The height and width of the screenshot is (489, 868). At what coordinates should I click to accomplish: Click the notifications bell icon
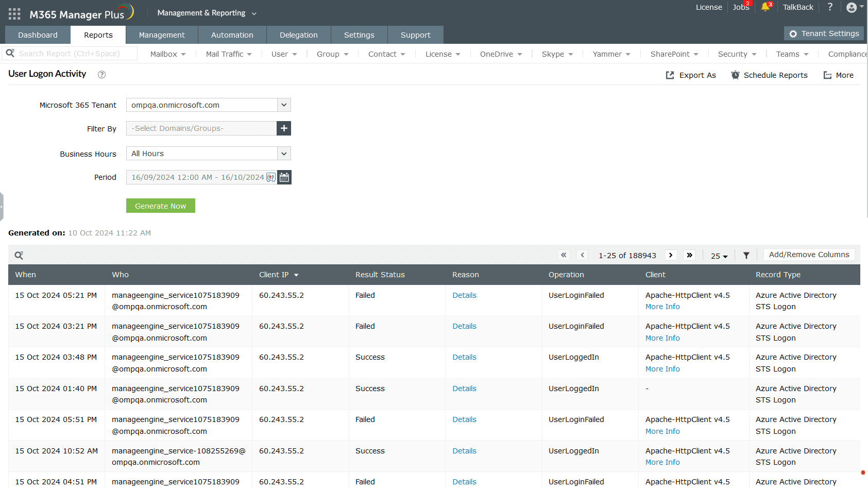[765, 7]
